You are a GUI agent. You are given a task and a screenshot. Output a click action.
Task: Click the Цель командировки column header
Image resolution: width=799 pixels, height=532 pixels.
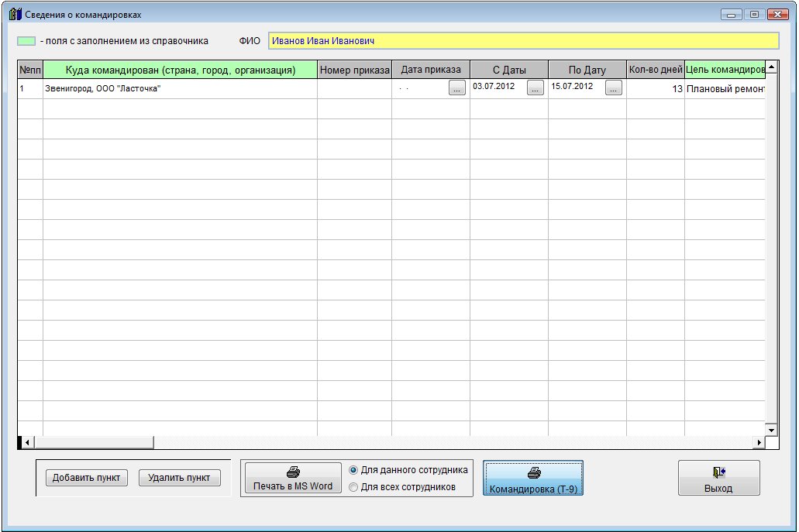tap(725, 70)
